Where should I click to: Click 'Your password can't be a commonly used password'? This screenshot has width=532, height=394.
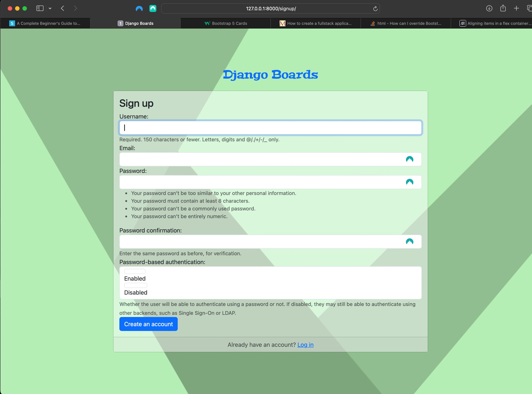click(x=193, y=209)
